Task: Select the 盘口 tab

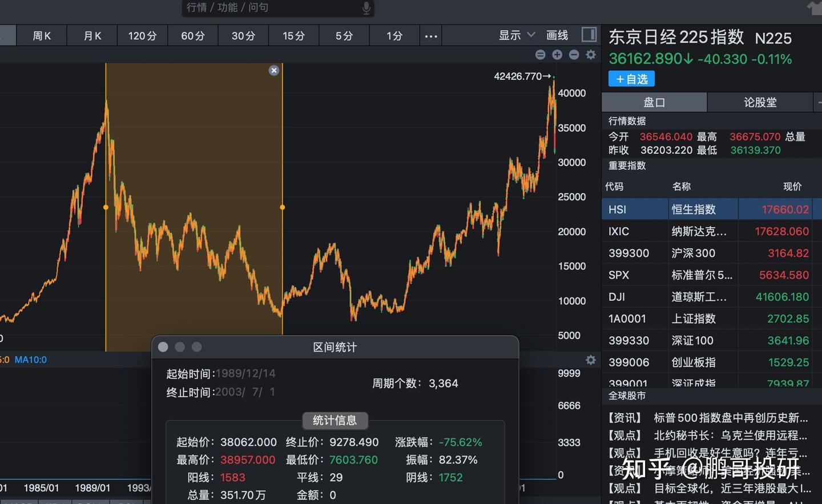Action: coord(654,103)
